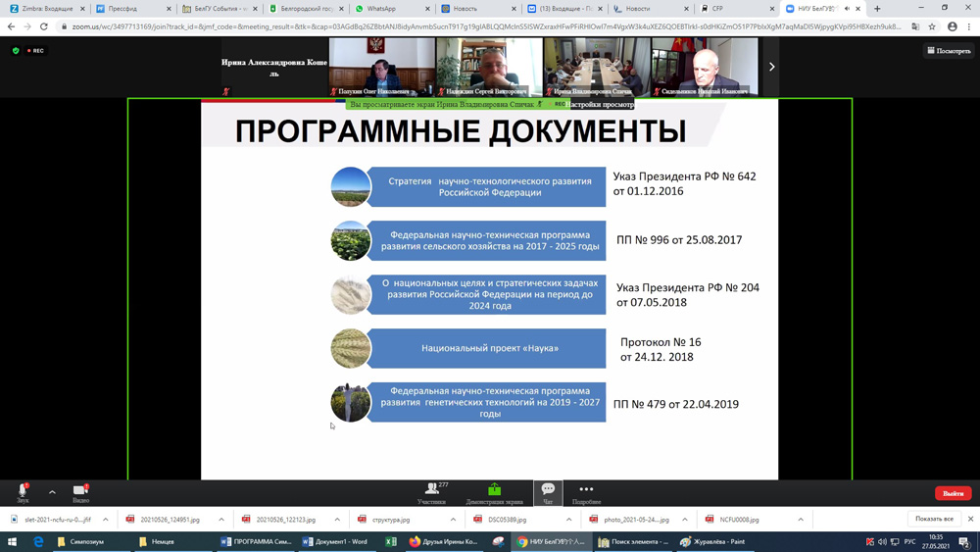Open the Чат chat panel
980x552 pixels.
(548, 491)
